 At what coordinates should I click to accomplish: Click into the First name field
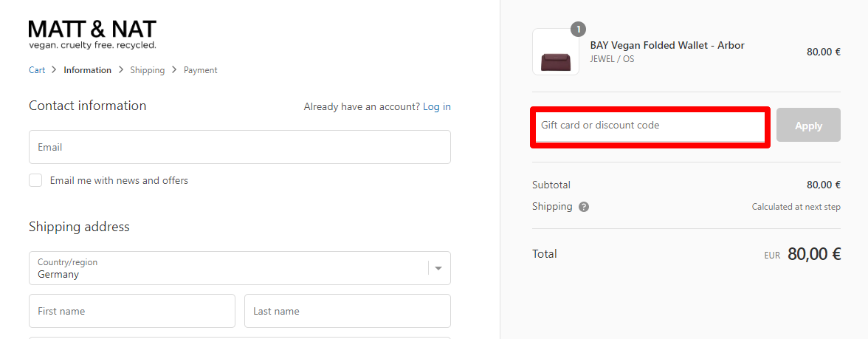(x=131, y=311)
